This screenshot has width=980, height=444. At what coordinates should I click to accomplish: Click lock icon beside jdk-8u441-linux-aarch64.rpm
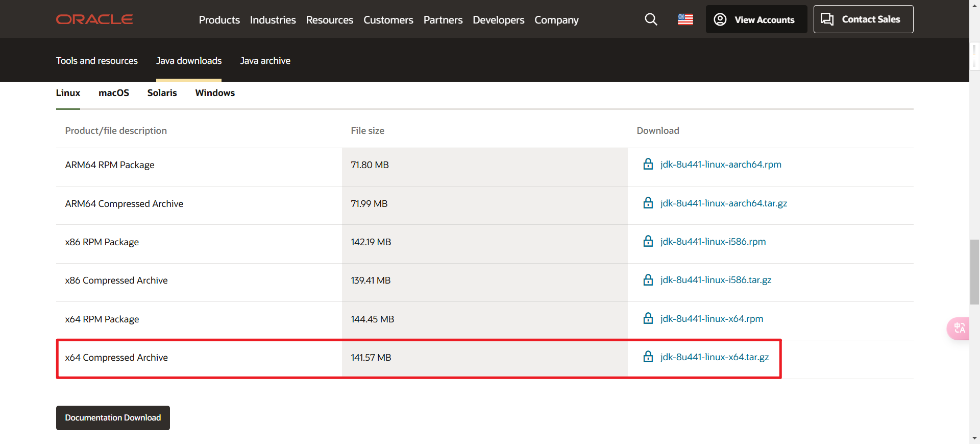(x=648, y=164)
